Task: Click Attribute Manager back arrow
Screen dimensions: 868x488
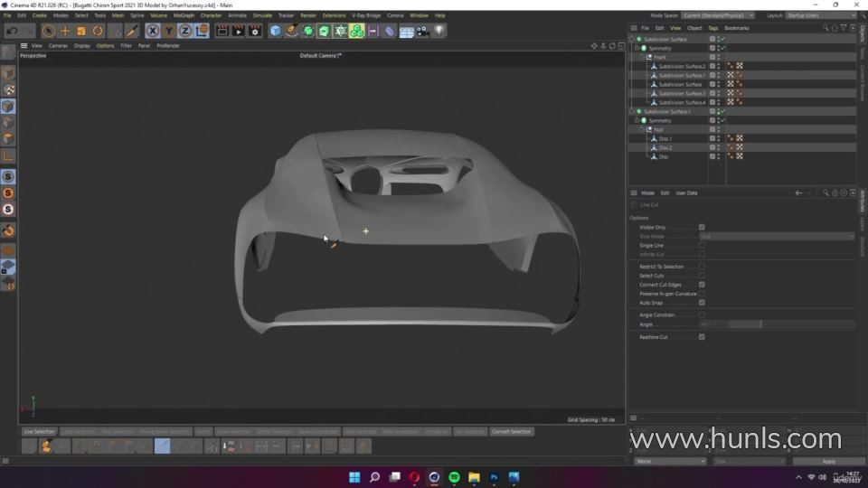Action: pyautogui.click(x=798, y=193)
